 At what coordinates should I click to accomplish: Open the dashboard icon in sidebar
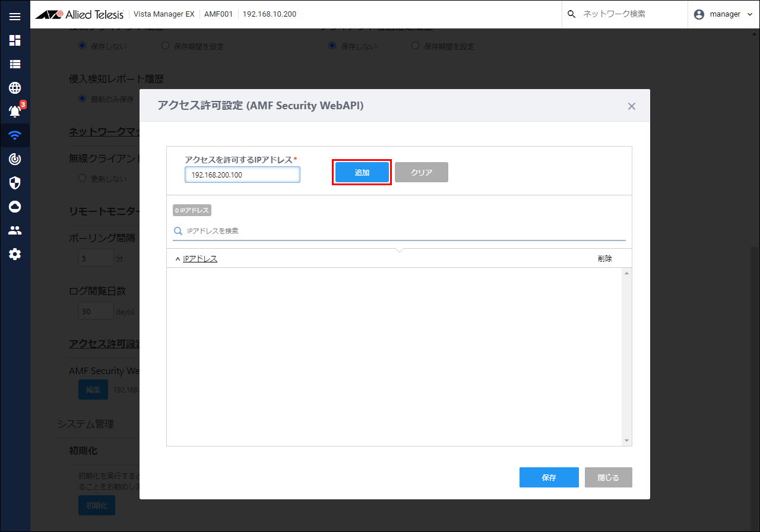click(x=15, y=40)
